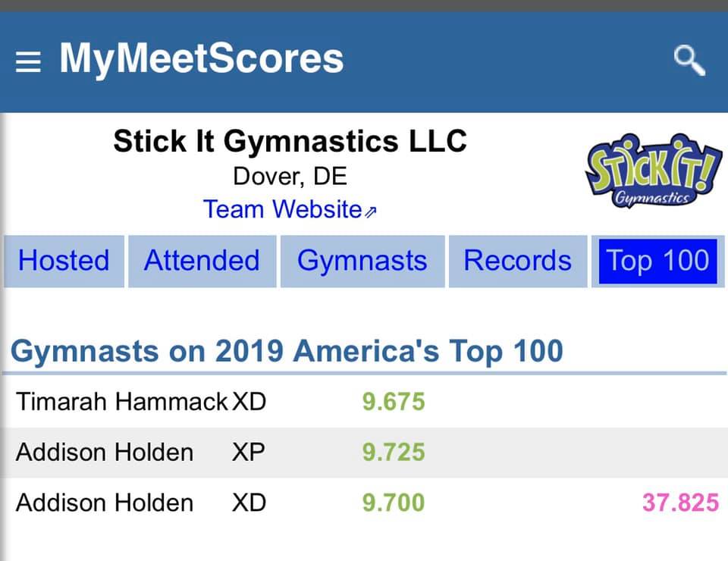Screen dimensions: 728x561
Task: Click the Dover, DE location text
Action: (x=290, y=177)
